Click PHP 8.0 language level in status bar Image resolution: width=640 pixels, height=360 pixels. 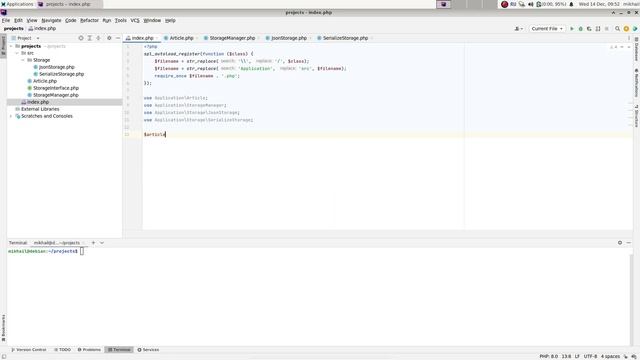tap(549, 356)
